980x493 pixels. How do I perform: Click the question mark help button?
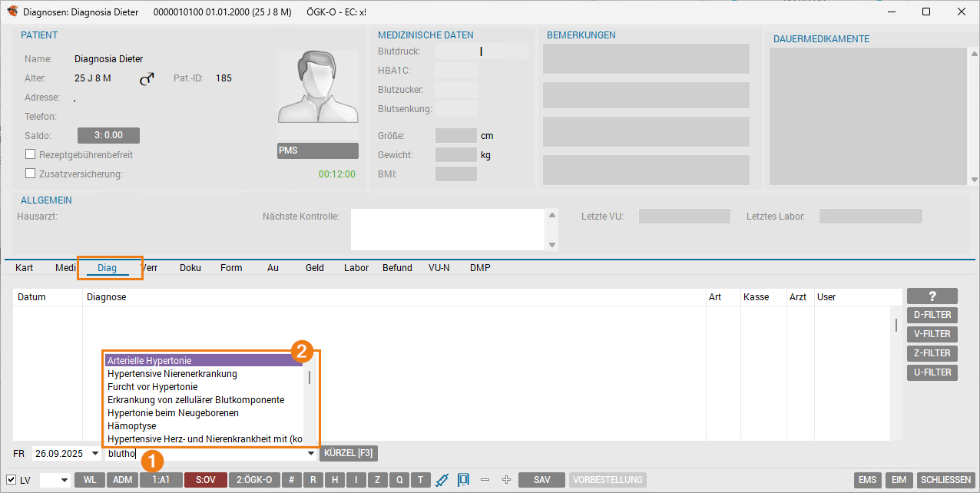[x=932, y=296]
